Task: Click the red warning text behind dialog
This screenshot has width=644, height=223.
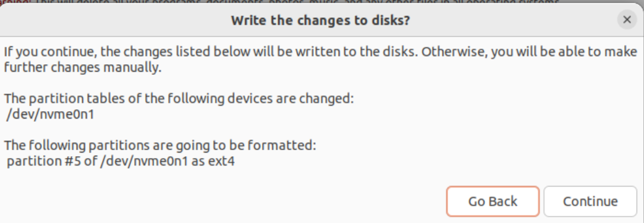Action: tap(279, 2)
